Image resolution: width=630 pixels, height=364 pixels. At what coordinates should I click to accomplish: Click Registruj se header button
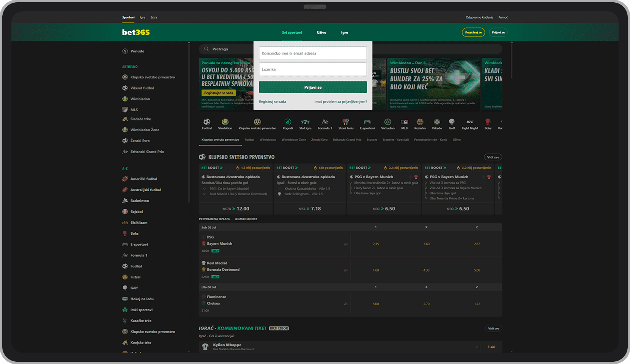(x=473, y=32)
